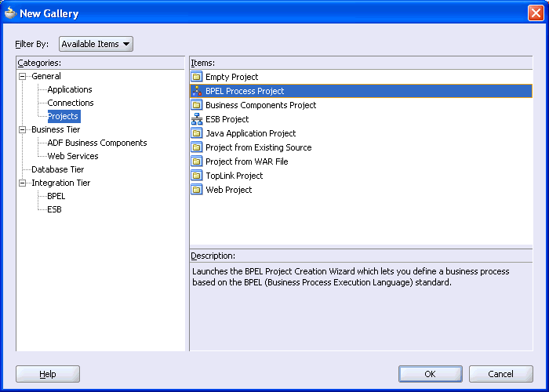Collapse the Business Tier category node
This screenshot has width=549, height=392.
point(23,130)
